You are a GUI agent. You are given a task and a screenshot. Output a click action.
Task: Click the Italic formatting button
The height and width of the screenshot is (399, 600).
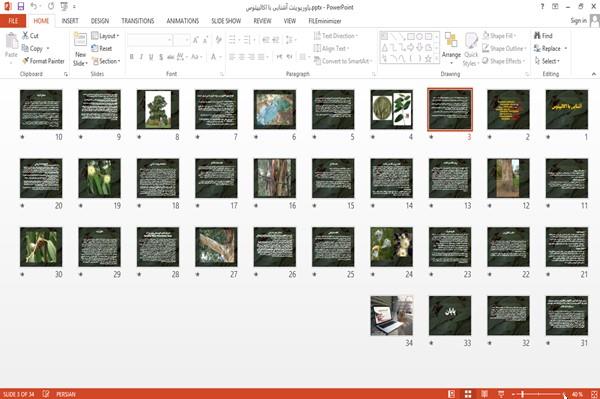pos(141,57)
